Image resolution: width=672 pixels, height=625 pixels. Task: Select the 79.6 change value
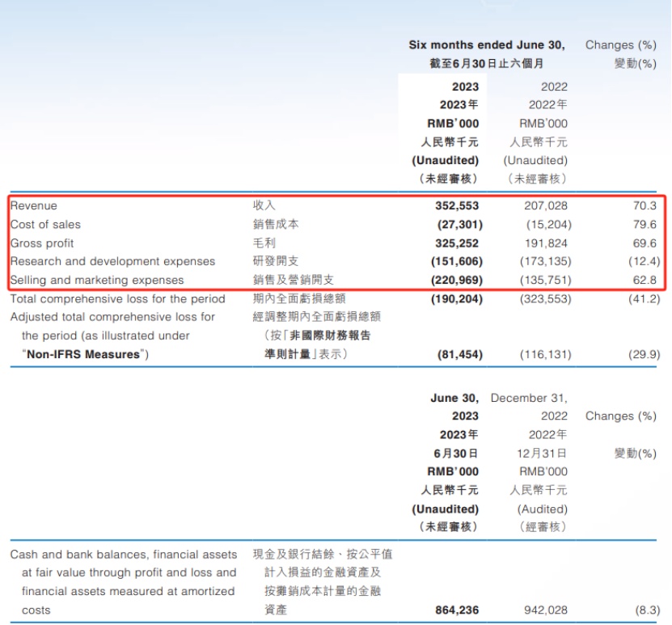click(x=645, y=225)
